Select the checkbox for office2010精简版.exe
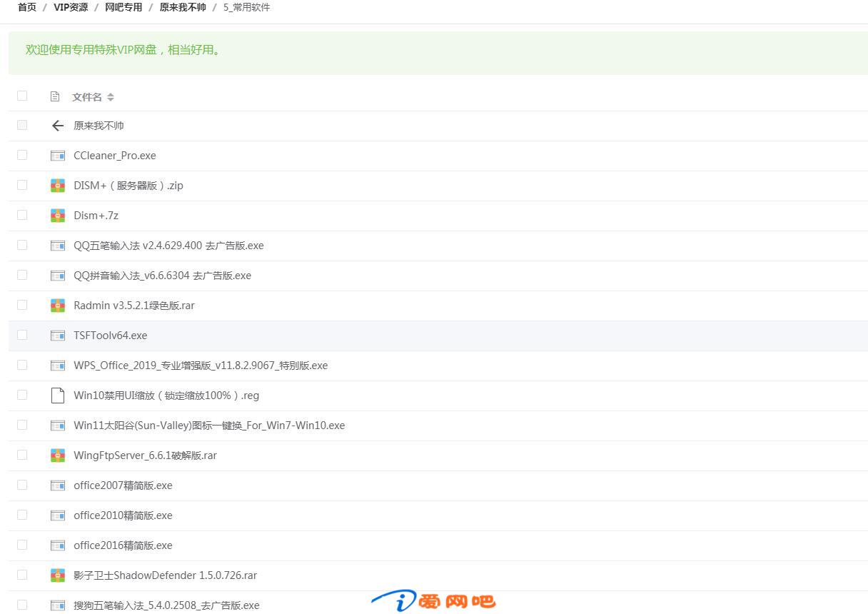The width and height of the screenshot is (868, 614). pyautogui.click(x=22, y=515)
